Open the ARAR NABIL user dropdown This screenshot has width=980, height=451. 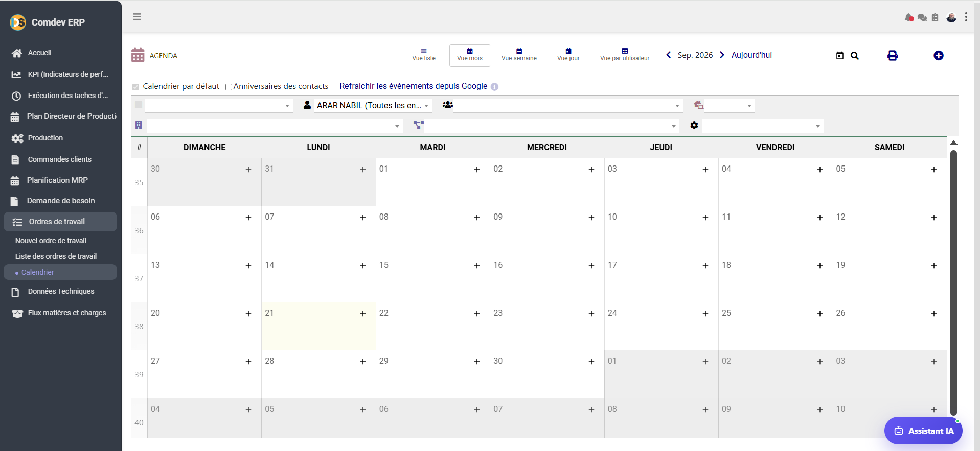pos(373,105)
